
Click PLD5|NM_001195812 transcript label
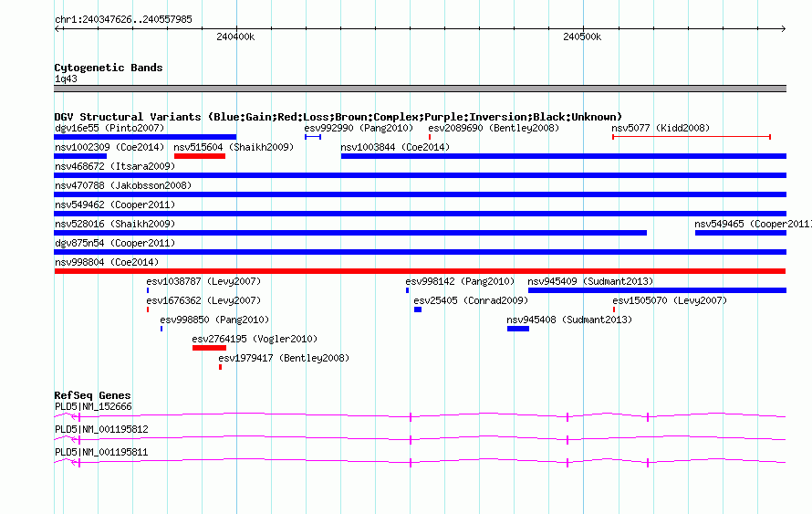101,429
